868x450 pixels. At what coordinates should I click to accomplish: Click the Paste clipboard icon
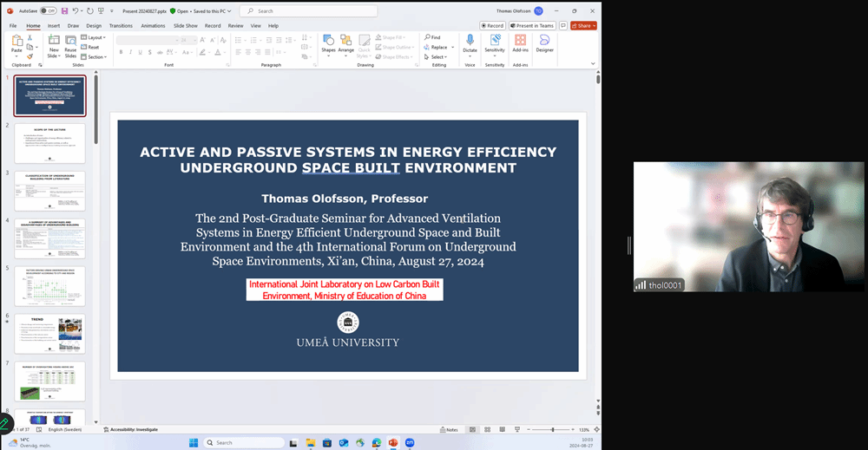pyautogui.click(x=16, y=41)
